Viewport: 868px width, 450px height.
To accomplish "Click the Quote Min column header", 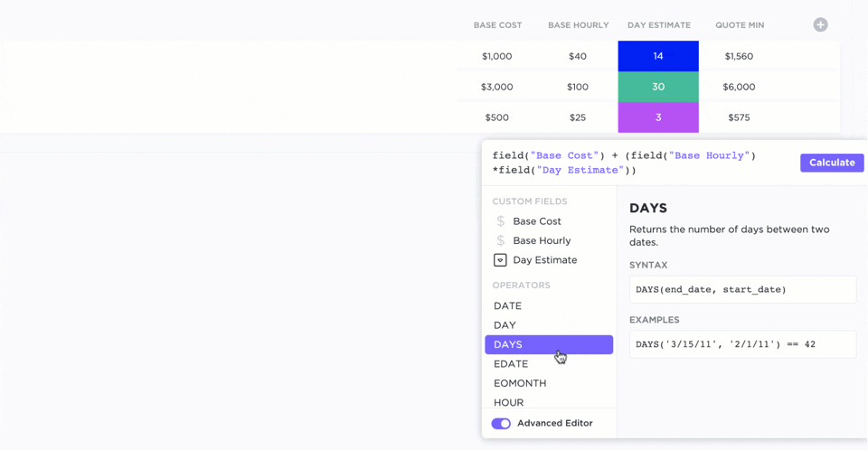I will click(x=740, y=25).
